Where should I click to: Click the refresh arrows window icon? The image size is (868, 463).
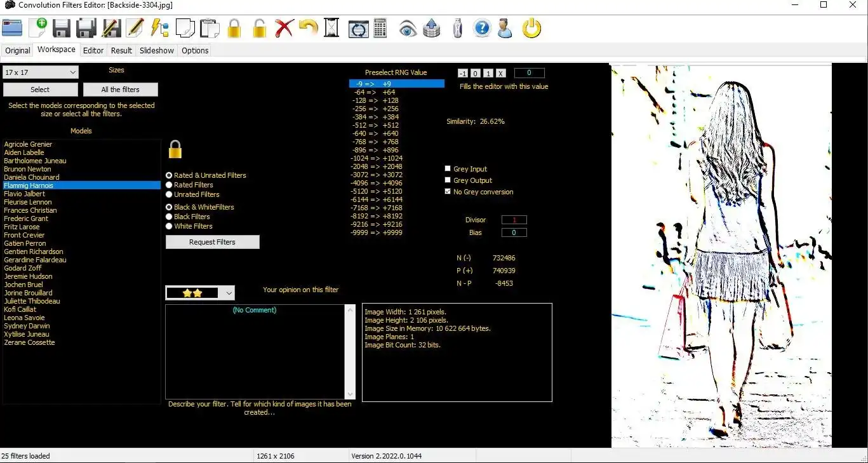pos(359,29)
